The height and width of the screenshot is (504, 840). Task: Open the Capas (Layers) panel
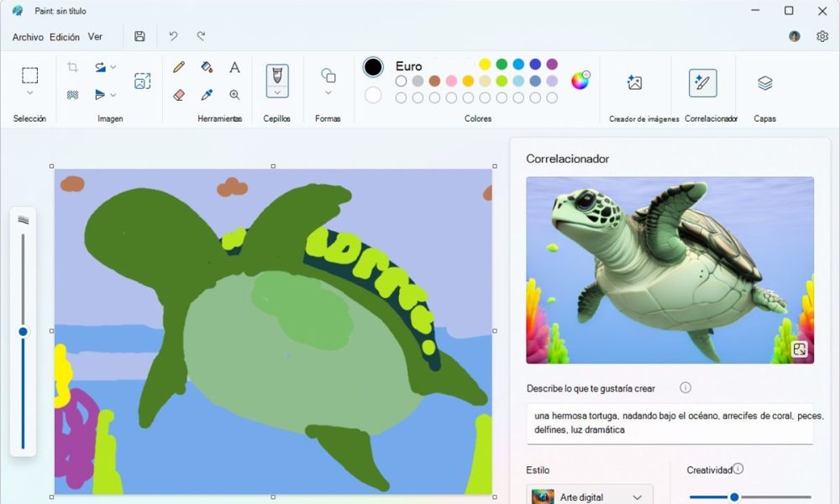(x=764, y=82)
